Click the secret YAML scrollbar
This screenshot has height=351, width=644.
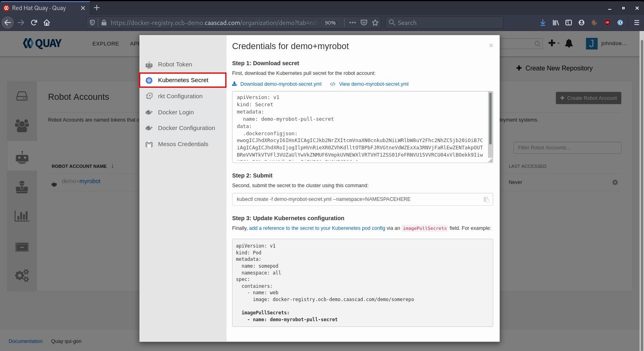click(490, 118)
